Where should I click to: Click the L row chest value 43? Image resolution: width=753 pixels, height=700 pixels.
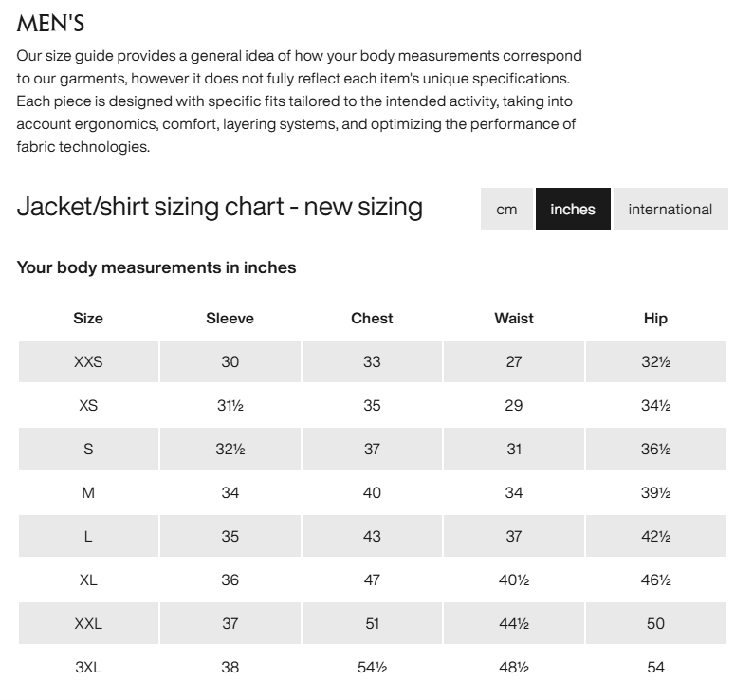tap(372, 536)
